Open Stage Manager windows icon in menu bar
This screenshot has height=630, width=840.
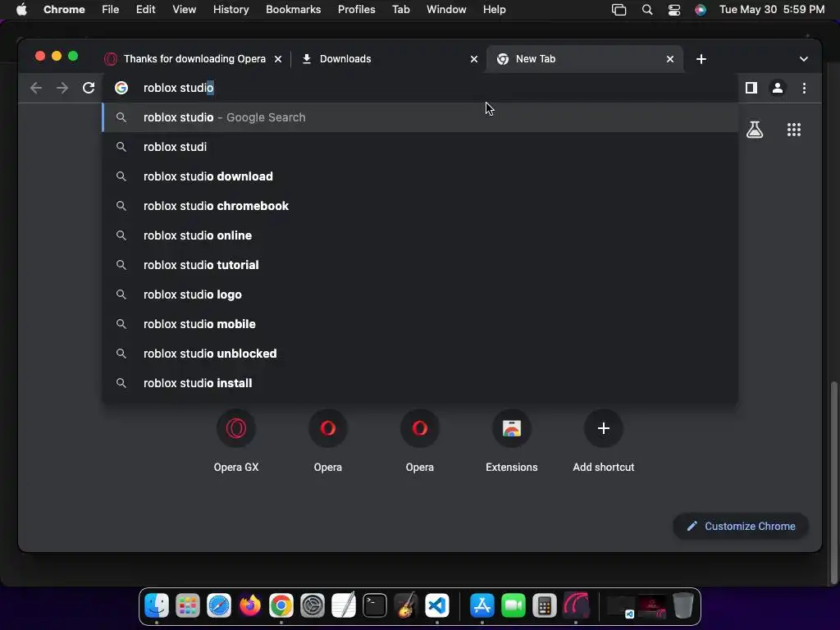click(x=619, y=10)
